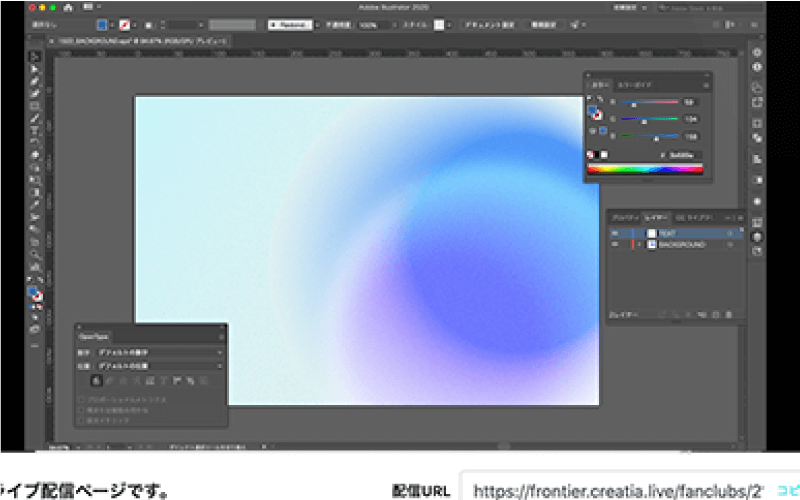
Task: Click the hex color value field
Action: point(684,155)
